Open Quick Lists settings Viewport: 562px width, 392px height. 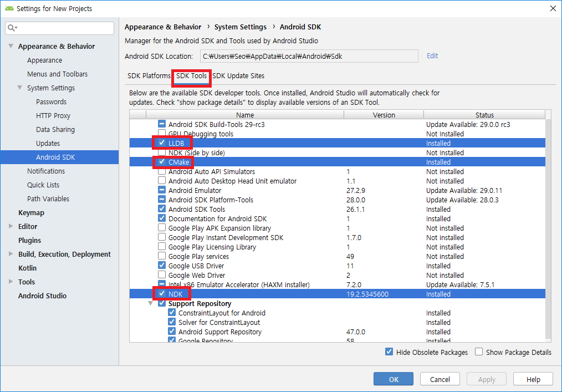[x=43, y=185]
